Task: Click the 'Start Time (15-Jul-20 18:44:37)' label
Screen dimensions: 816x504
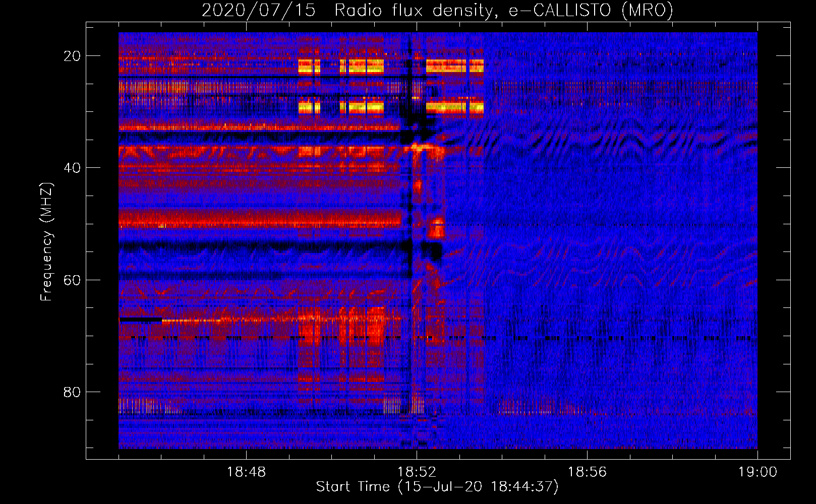Action: point(437,487)
